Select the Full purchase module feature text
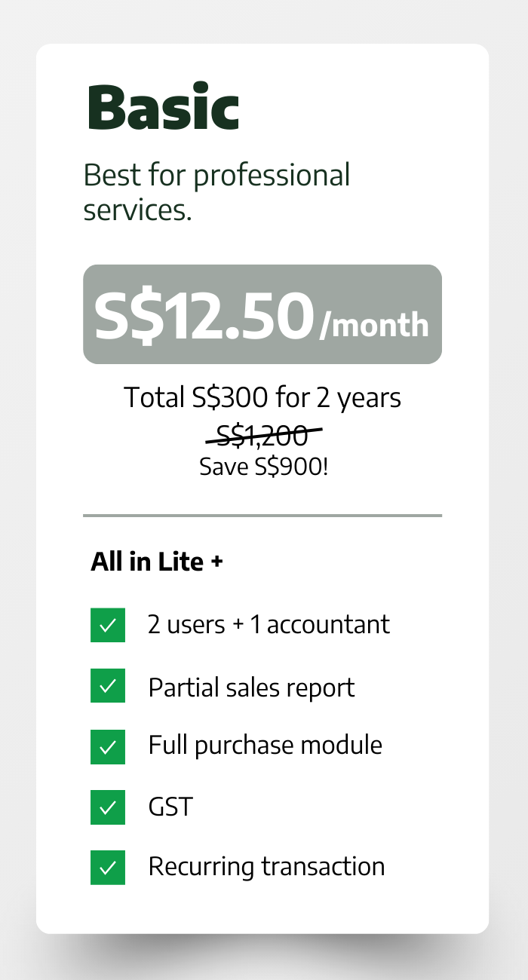Image resolution: width=528 pixels, height=980 pixels. (265, 746)
